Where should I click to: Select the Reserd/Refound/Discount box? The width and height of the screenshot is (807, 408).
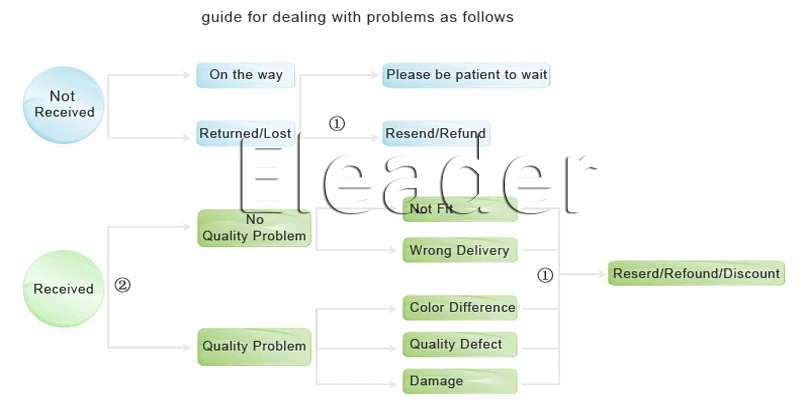coord(696,274)
